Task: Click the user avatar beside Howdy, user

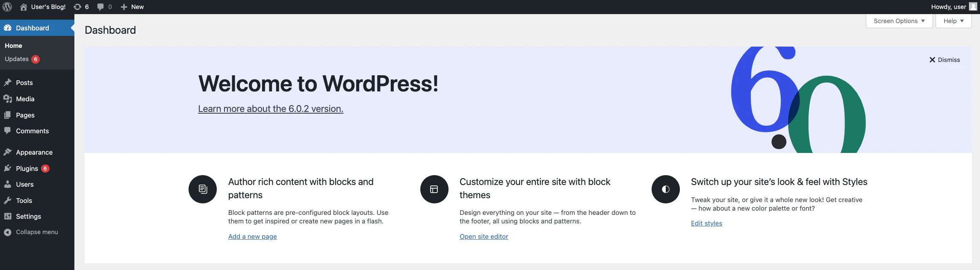Action: click(x=973, y=7)
